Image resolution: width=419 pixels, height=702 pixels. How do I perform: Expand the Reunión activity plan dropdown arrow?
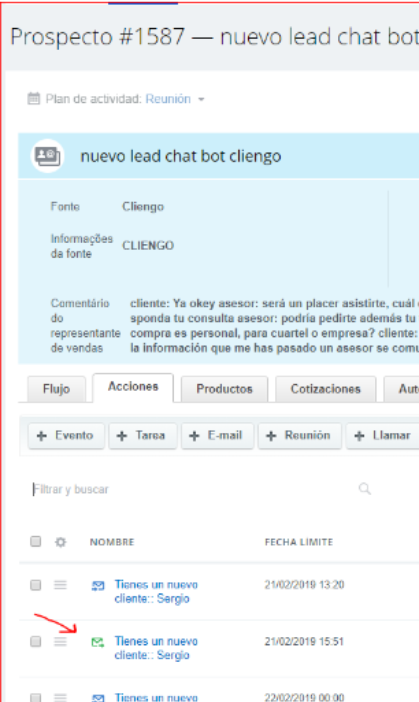(x=201, y=99)
